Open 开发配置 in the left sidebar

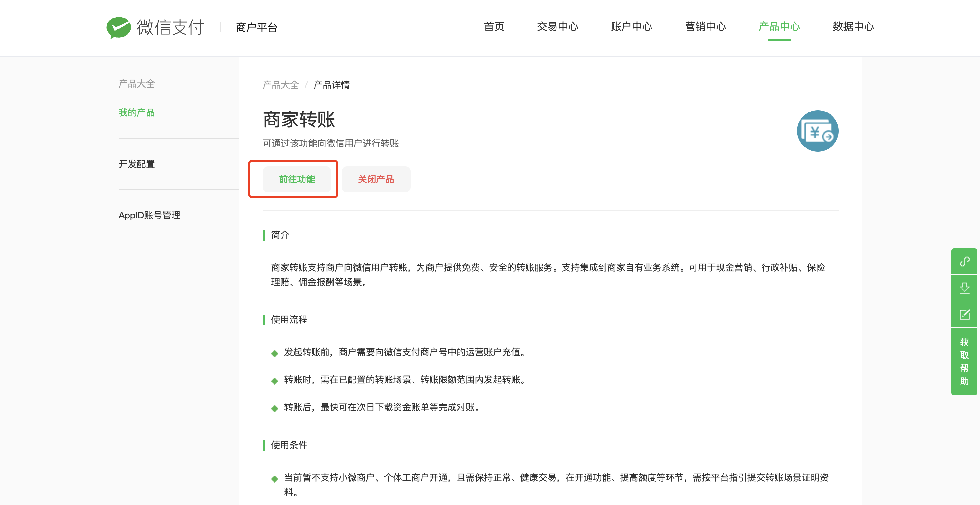[137, 164]
